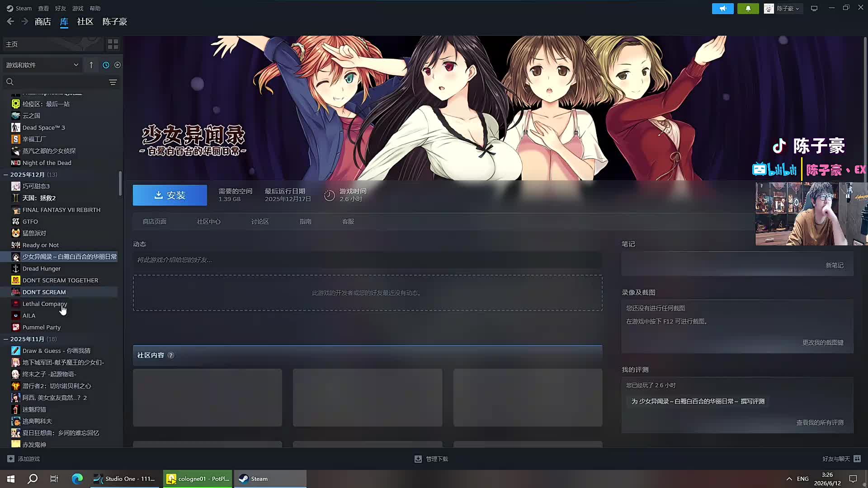Expand the games and software dropdown

click(x=42, y=65)
